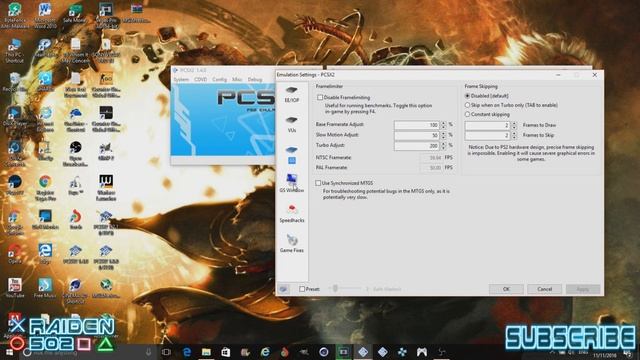Open System menu in PCSX2 window

coord(181,80)
